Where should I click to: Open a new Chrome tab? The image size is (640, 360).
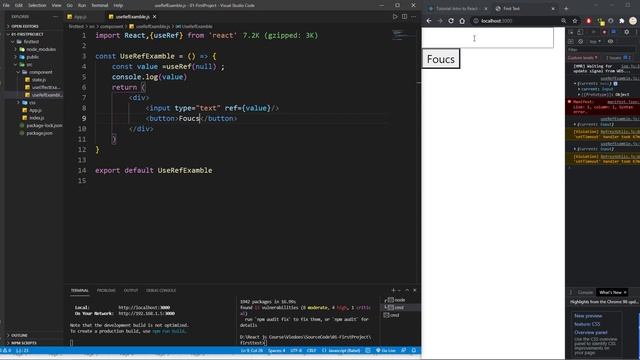point(566,9)
